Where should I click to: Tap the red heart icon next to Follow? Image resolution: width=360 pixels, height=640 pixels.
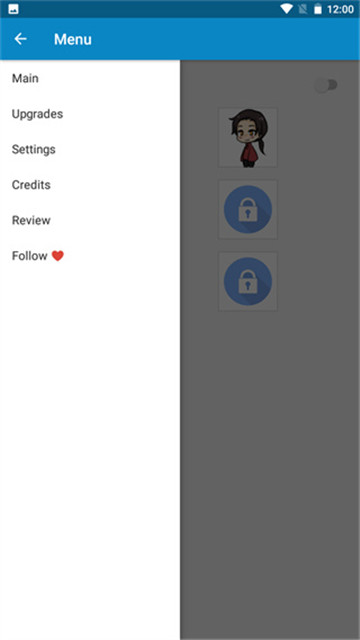click(58, 256)
